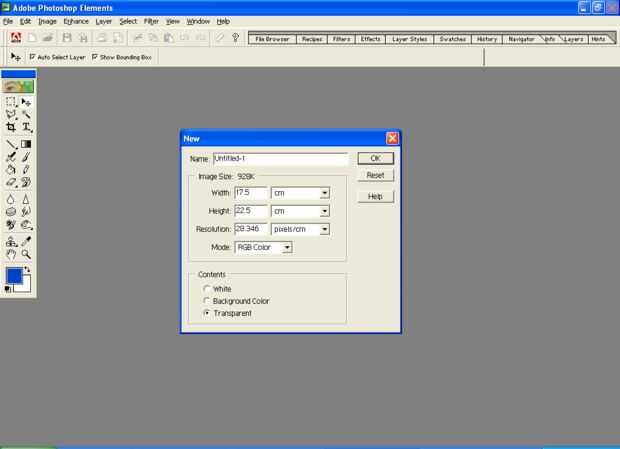Close the New dialog with X
620x449 pixels.
click(x=392, y=138)
